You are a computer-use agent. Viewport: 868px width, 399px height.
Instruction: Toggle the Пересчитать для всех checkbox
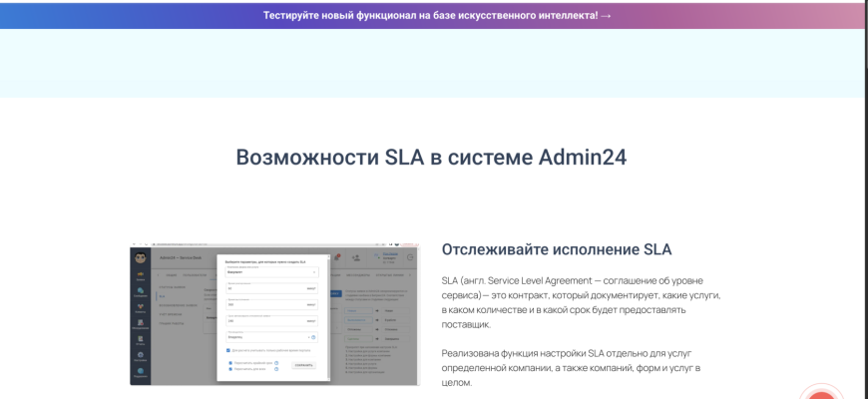(x=231, y=368)
